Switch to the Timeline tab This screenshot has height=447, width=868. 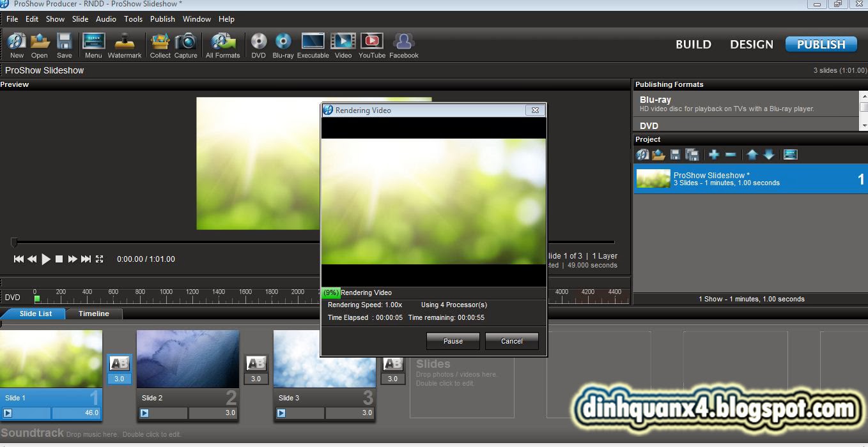[94, 314]
